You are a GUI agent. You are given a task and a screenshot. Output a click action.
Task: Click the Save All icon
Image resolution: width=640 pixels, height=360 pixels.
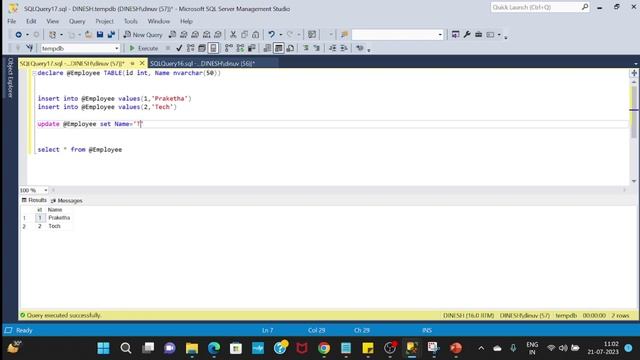coord(111,35)
